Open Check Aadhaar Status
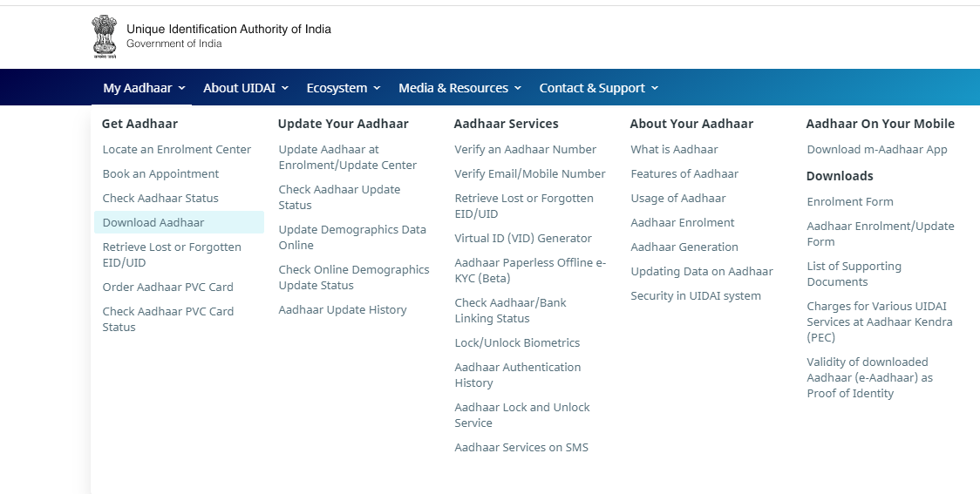Screen dimensions: 980x494 click(x=160, y=198)
